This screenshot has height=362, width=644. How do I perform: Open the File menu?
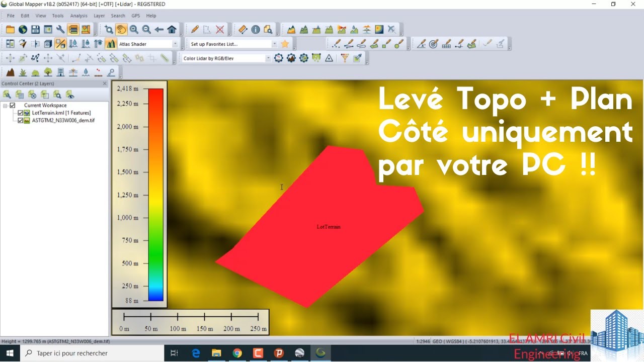tap(11, 16)
